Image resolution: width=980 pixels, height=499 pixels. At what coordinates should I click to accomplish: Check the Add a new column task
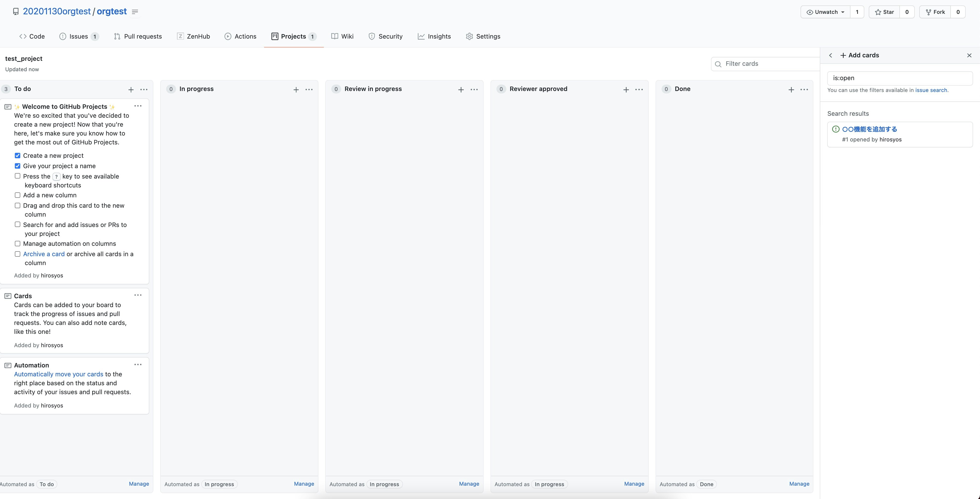coord(18,195)
